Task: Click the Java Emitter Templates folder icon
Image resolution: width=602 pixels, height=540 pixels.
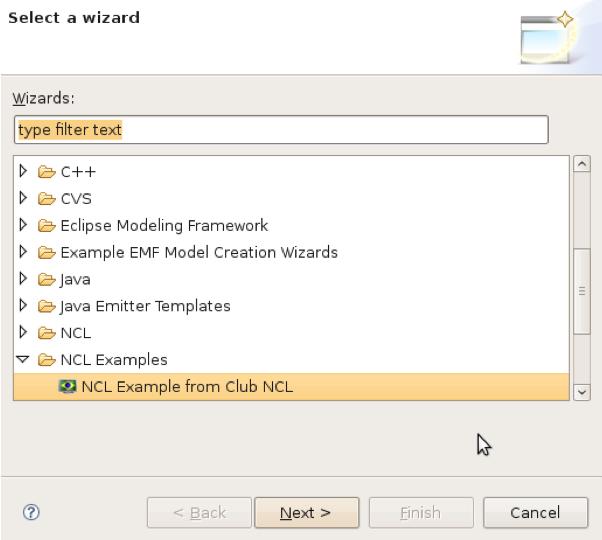Action: tap(47, 306)
